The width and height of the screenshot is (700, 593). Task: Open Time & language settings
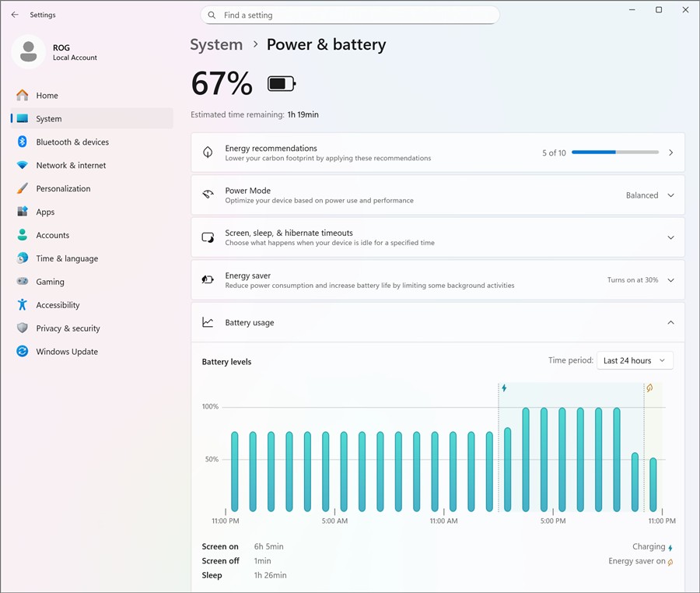coord(67,258)
